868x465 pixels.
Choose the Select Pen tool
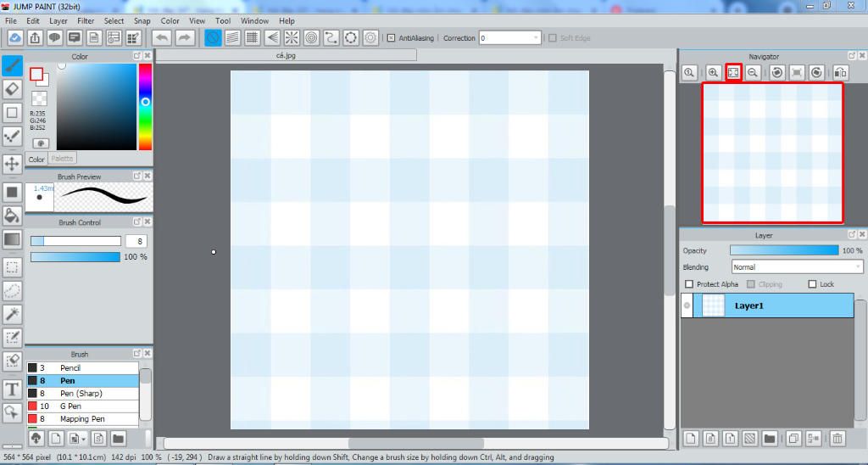12,338
